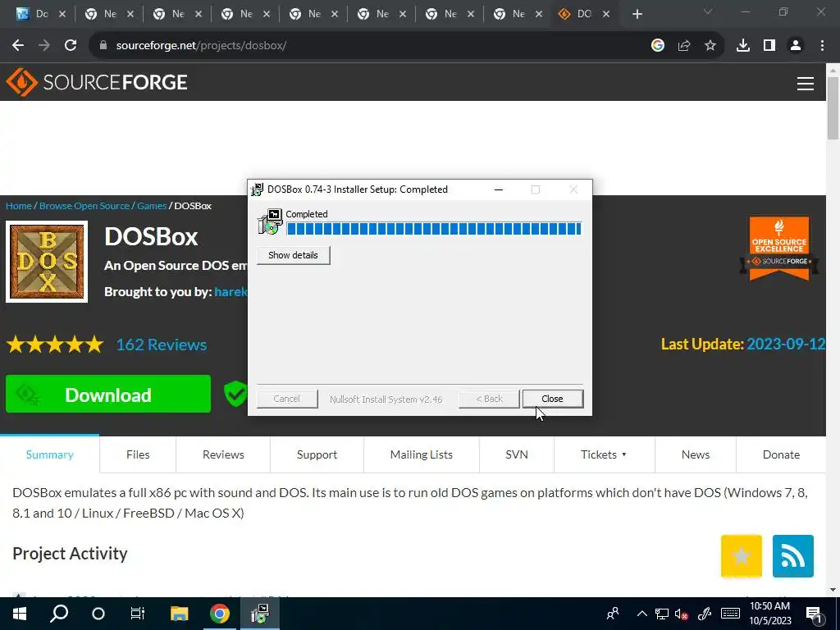Click the DOSBox installer taskbar icon
Viewport: 840px width, 630px height.
click(260, 614)
